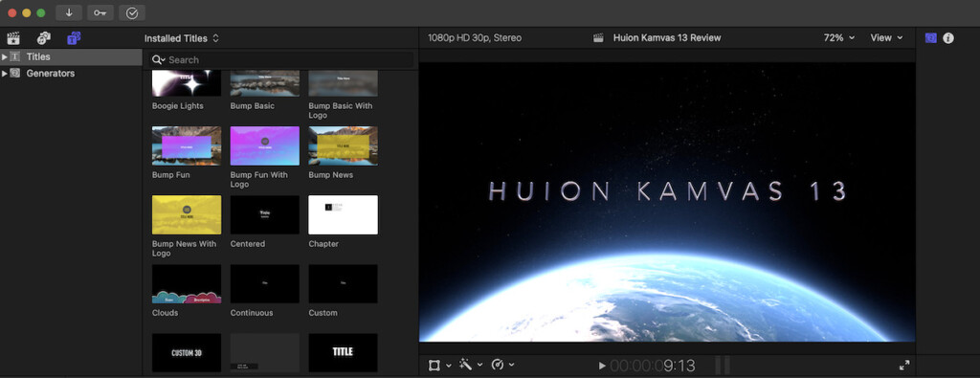980x378 pixels.
Task: Select the Bump Basic With Logo thumbnail
Action: [344, 83]
